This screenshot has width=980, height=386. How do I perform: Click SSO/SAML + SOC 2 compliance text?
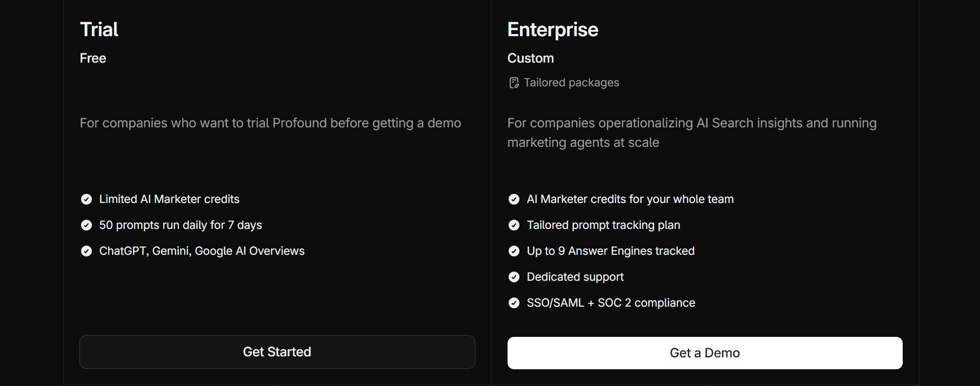click(x=611, y=303)
